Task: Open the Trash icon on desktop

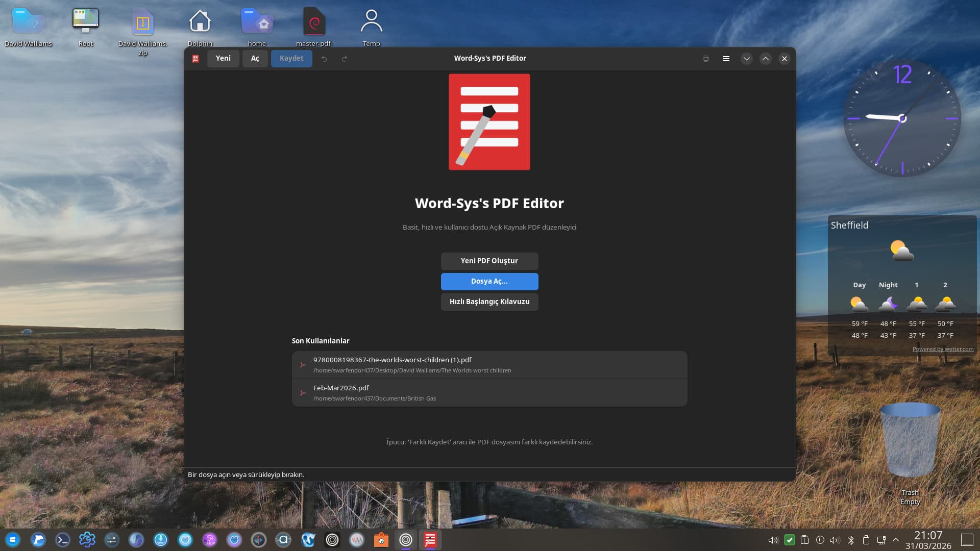Action: [910, 444]
